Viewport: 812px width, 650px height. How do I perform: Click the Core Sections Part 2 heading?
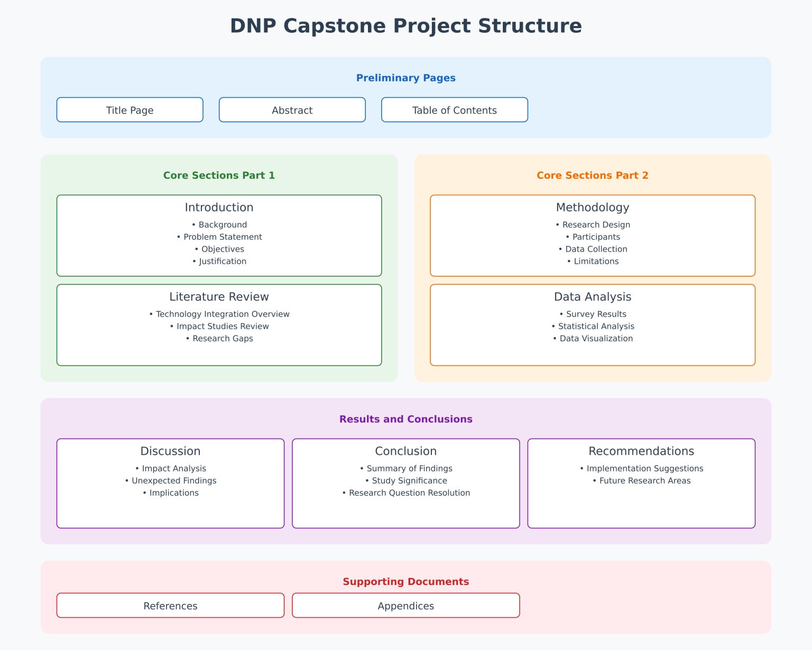(x=592, y=175)
